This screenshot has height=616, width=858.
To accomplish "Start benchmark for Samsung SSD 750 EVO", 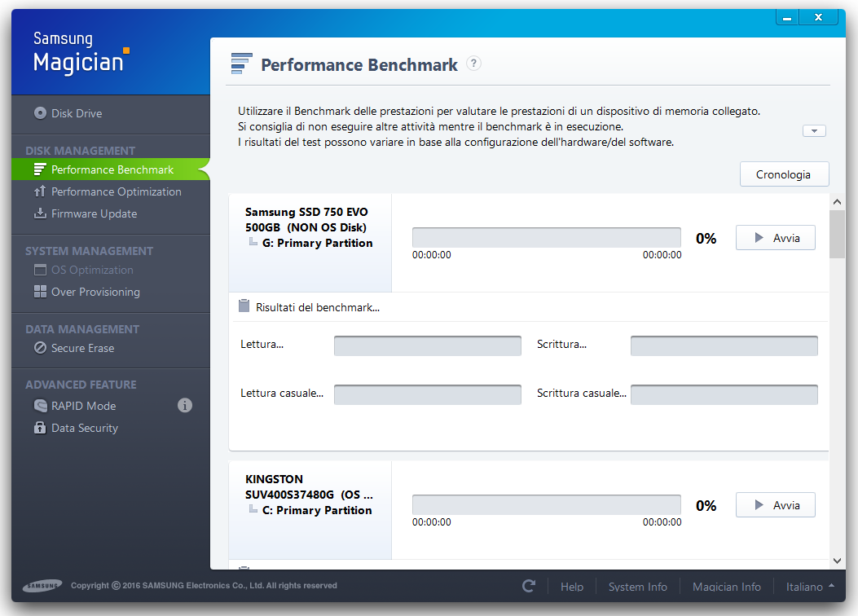I will (776, 238).
